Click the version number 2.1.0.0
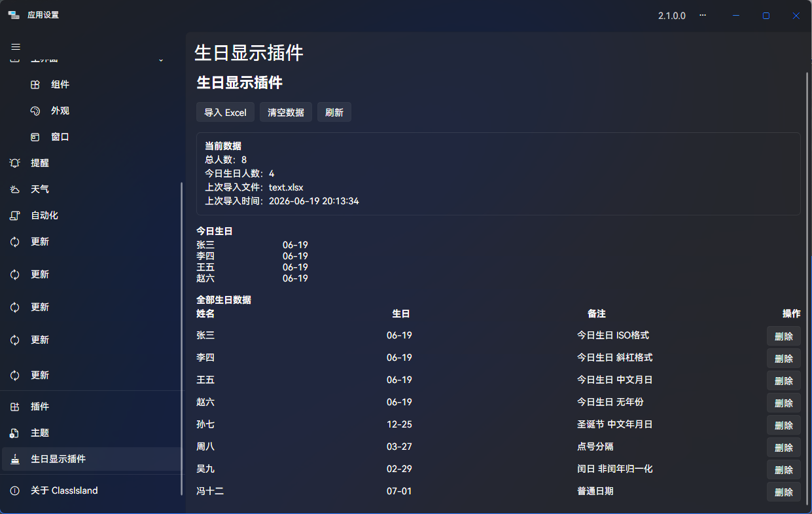 click(672, 16)
